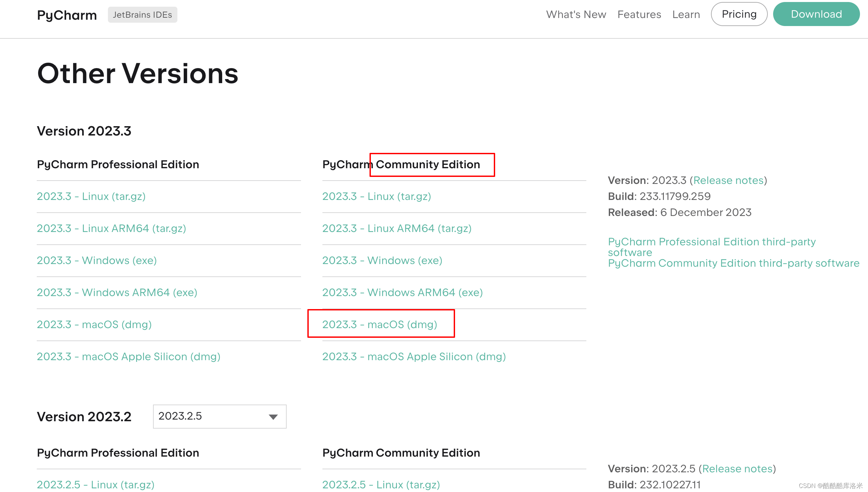Image resolution: width=868 pixels, height=492 pixels.
Task: Open Release notes for version 2023.3
Action: pyautogui.click(x=728, y=181)
